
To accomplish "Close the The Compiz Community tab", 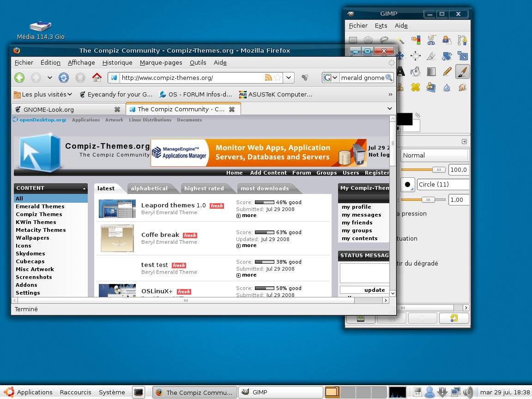I will coord(232,109).
